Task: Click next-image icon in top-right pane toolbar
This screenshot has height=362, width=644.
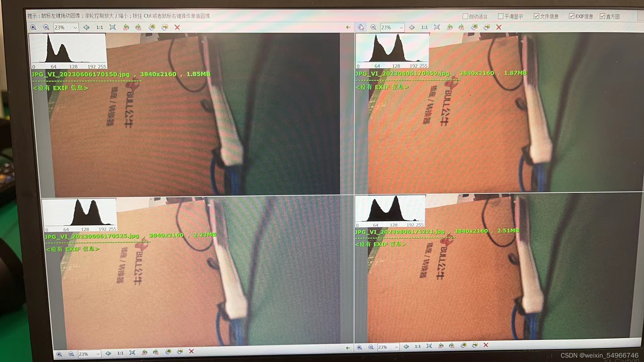Action: [x=486, y=27]
